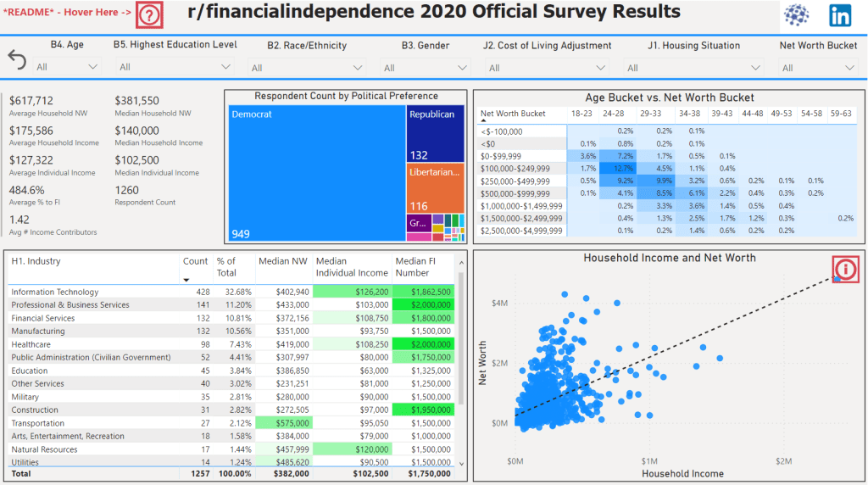Viewport: 868px width, 485px height.
Task: Open the B2. Race/Ethnicity filter dropdown
Action: [x=306, y=68]
